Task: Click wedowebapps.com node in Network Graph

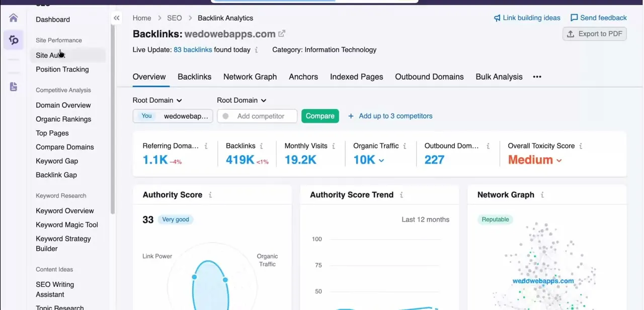Action: (543, 281)
